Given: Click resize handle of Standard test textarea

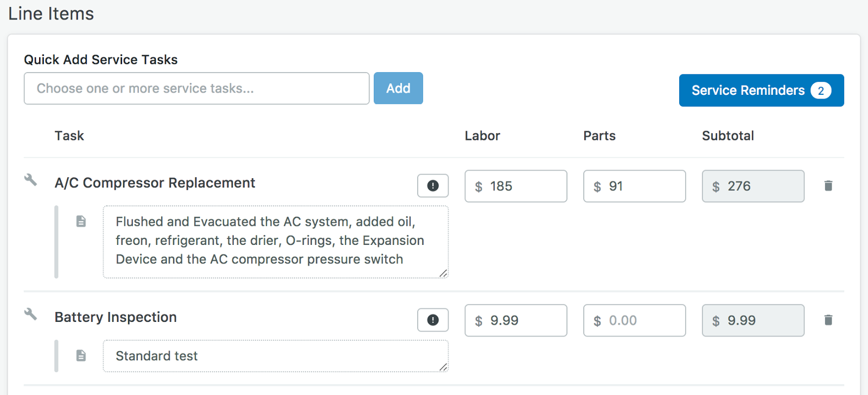Looking at the screenshot, I should [x=443, y=367].
